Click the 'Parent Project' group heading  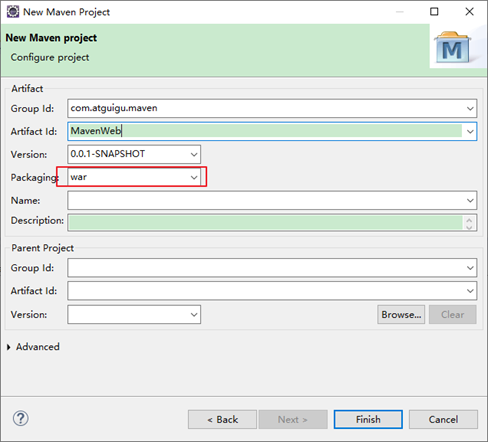(x=43, y=248)
